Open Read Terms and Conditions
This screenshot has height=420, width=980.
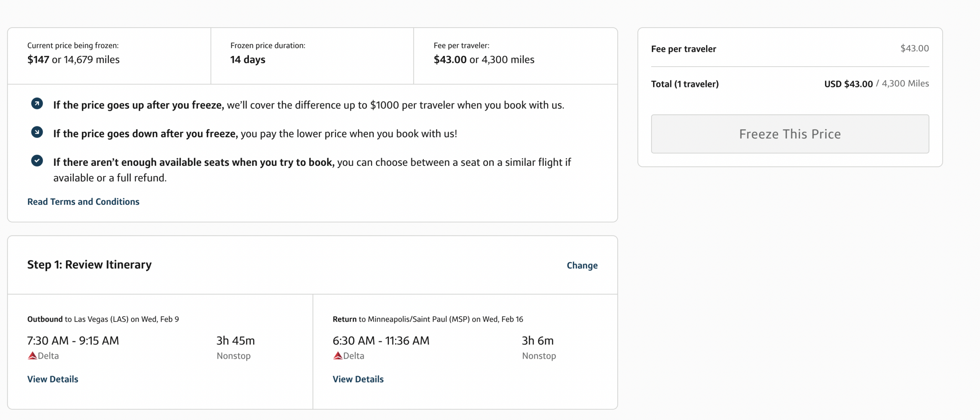click(x=83, y=201)
